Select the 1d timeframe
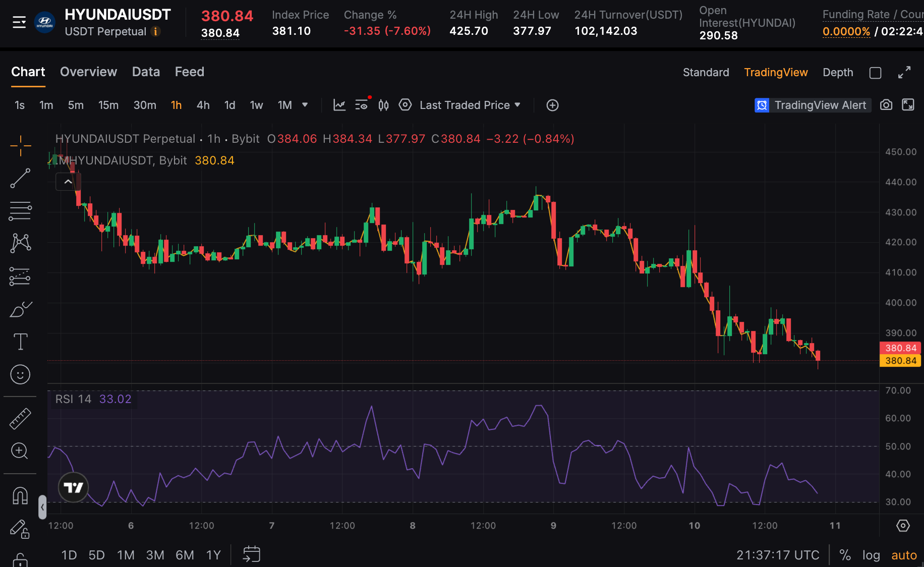 point(230,105)
